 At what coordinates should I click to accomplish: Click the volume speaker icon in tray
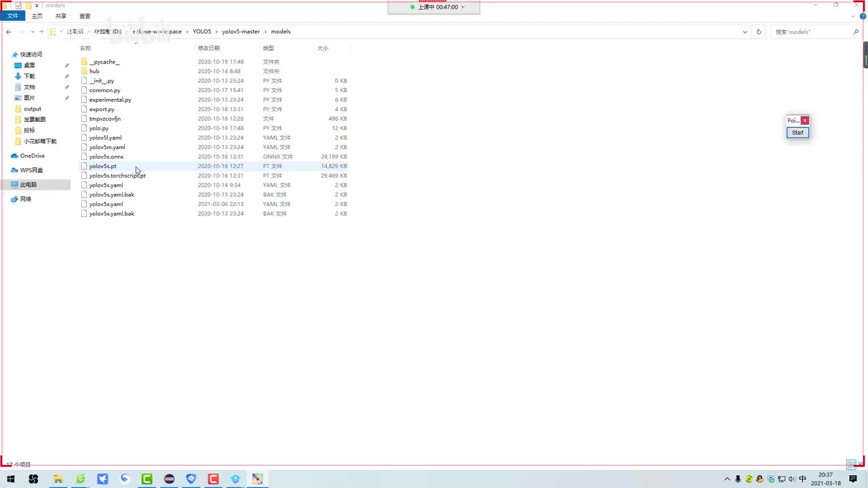coord(791,479)
